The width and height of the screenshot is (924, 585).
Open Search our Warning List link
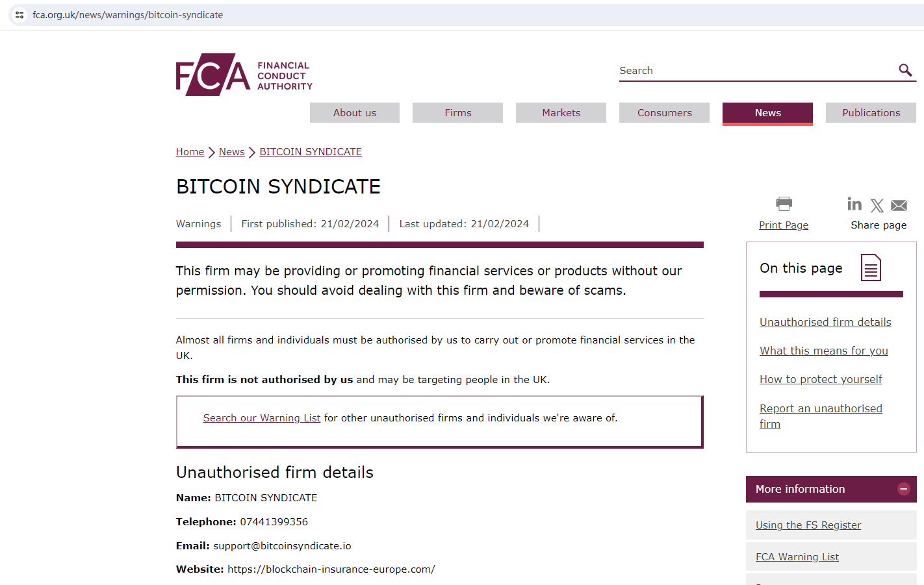point(262,417)
